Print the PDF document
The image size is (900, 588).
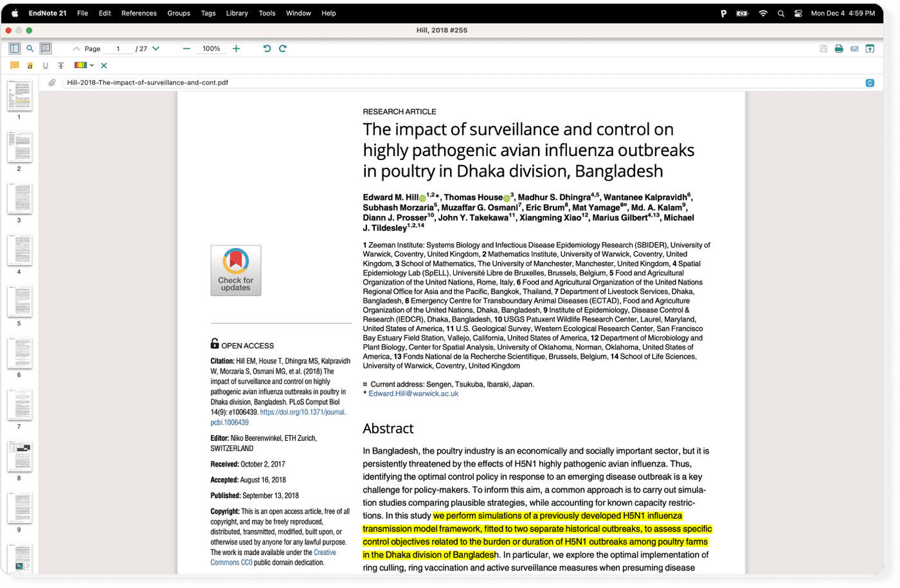(839, 48)
